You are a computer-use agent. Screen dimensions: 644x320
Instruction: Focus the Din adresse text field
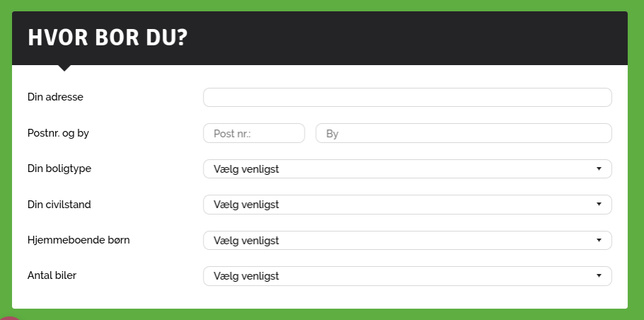tap(407, 97)
